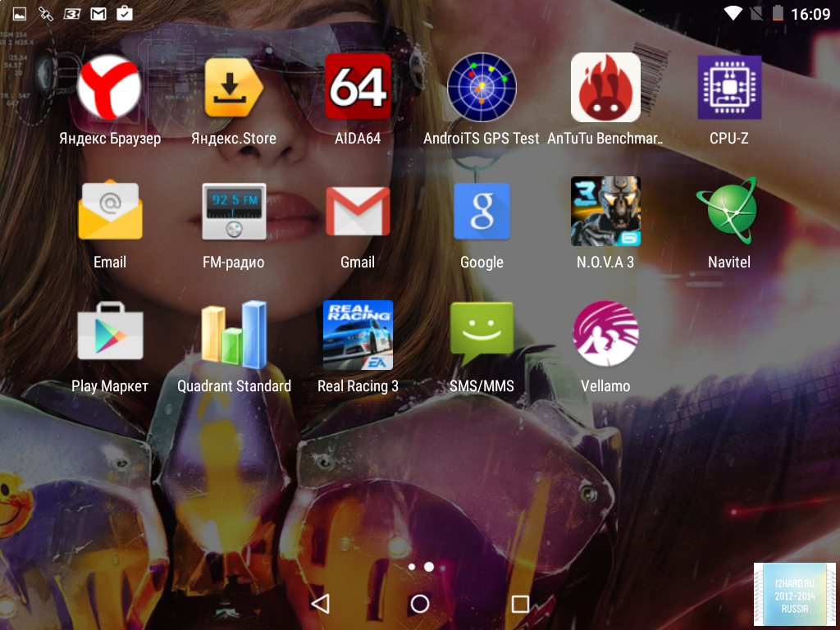Open the Gmail app
The height and width of the screenshot is (630, 840).
click(358, 212)
